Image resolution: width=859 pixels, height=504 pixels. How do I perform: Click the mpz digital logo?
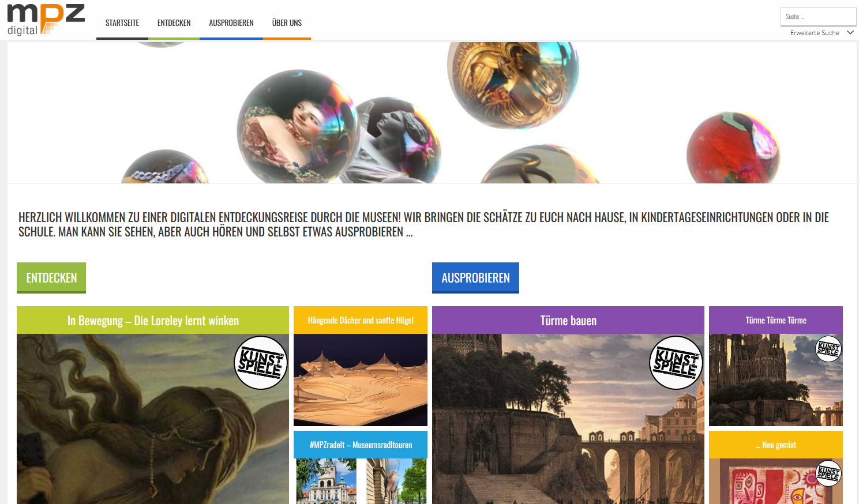click(46, 20)
